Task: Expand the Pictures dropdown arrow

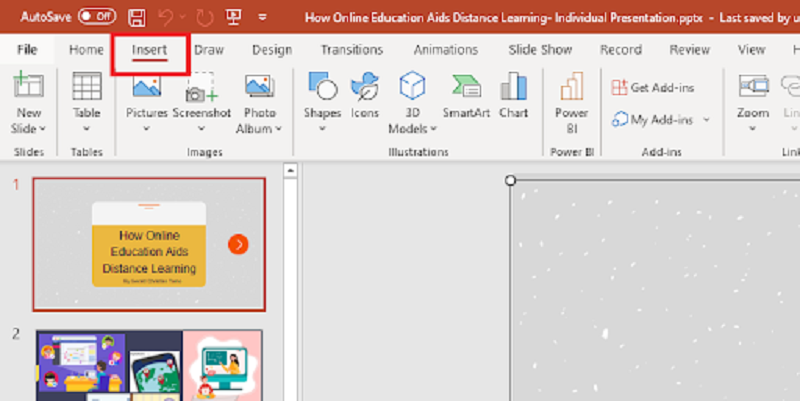Action: [x=146, y=129]
